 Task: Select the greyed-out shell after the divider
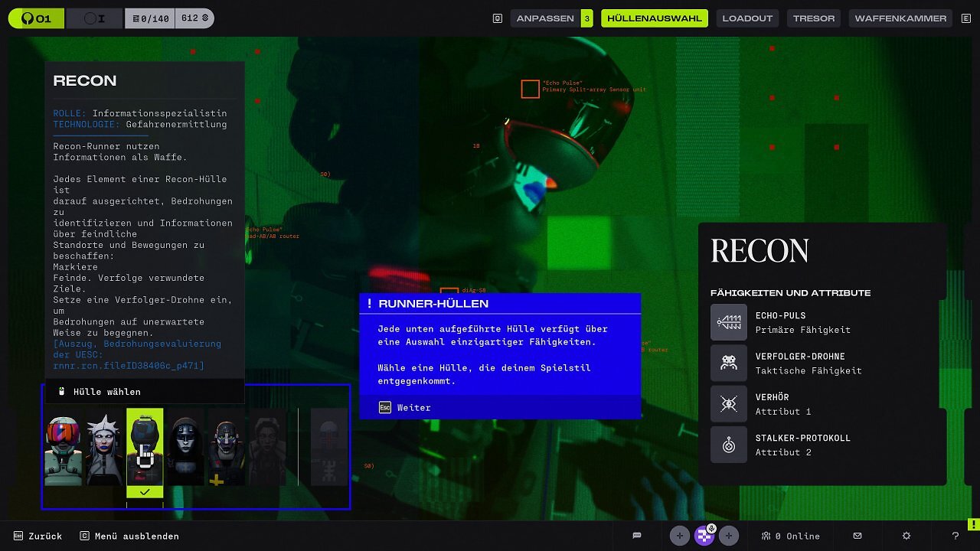pyautogui.click(x=328, y=447)
